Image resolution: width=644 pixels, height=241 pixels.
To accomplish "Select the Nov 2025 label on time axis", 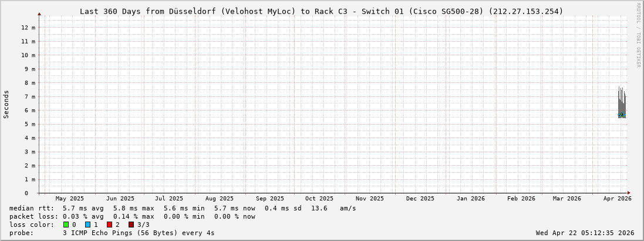I will point(370,199).
